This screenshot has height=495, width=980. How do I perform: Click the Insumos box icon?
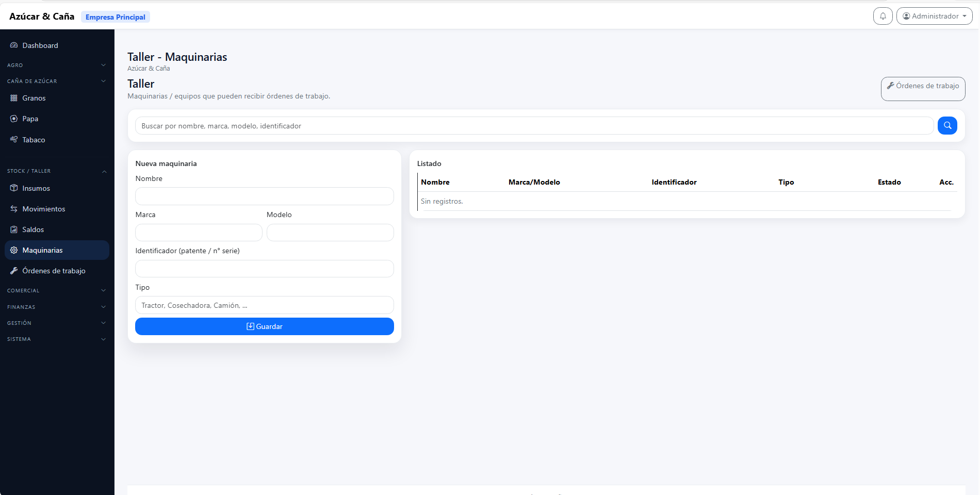14,188
